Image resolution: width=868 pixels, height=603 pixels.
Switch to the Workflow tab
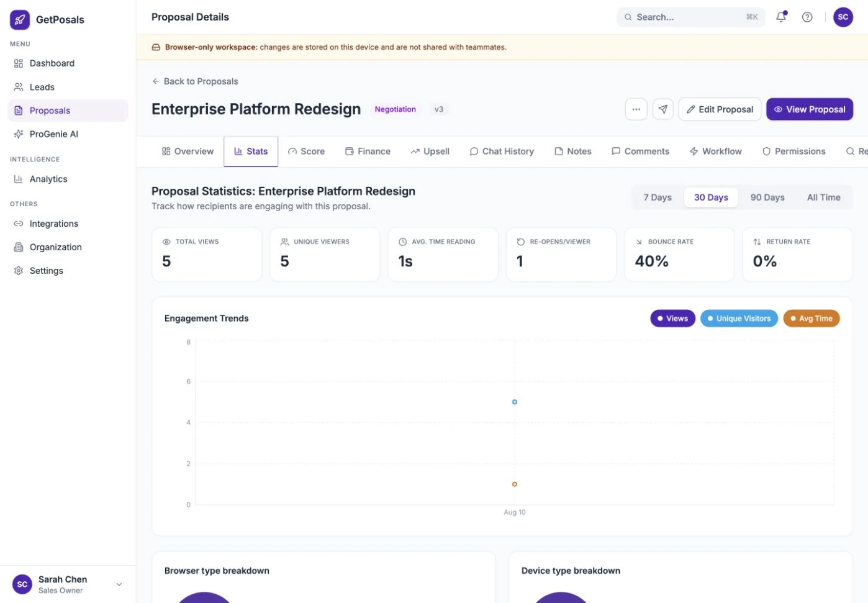click(x=716, y=152)
